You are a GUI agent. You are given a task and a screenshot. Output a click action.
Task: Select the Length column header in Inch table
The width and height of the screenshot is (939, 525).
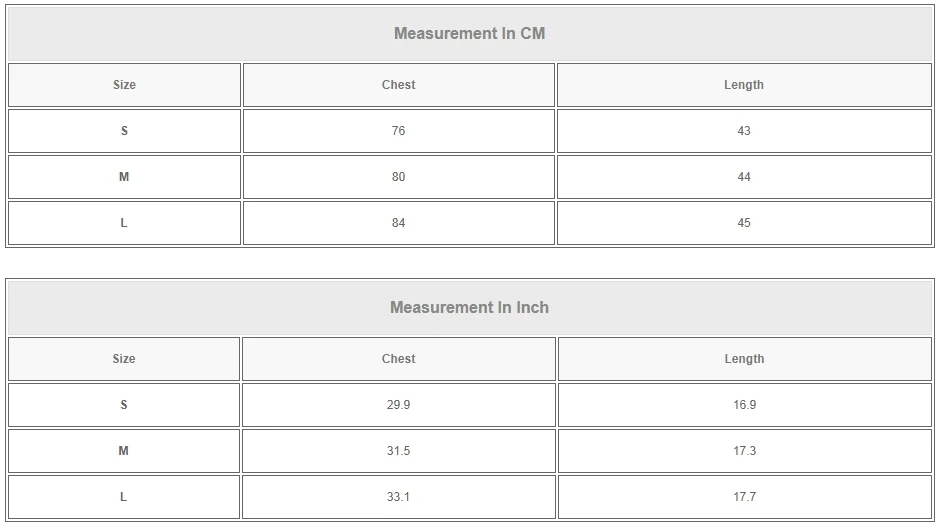click(743, 359)
